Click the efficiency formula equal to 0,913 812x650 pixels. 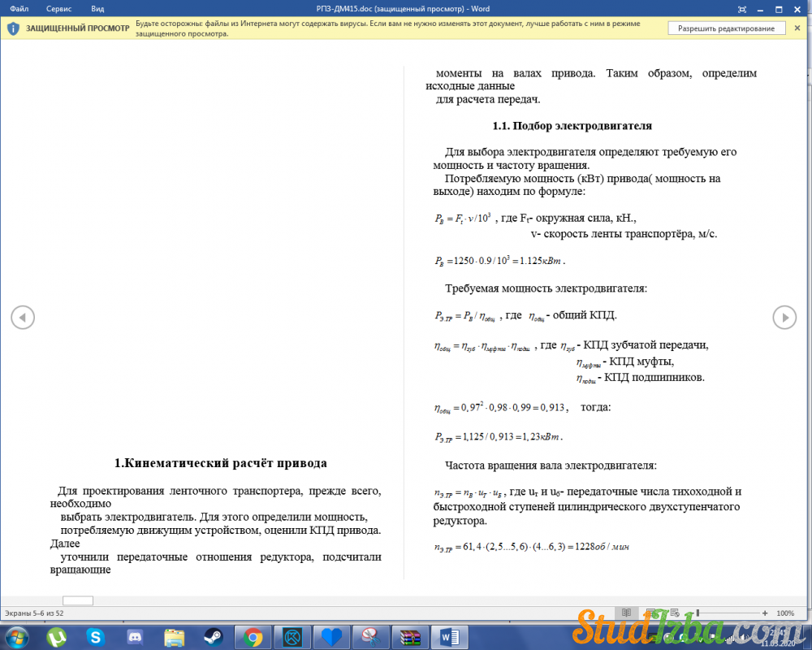click(x=501, y=408)
